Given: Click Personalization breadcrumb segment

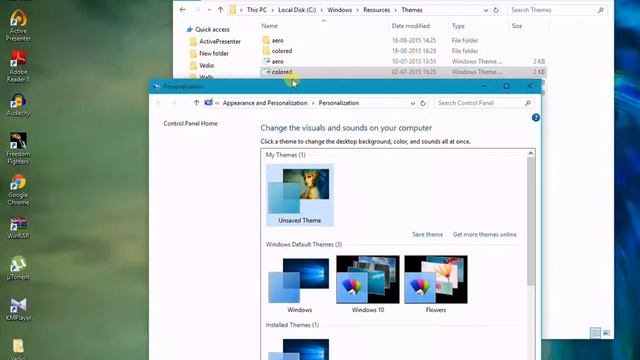Looking at the screenshot, I should point(339,103).
